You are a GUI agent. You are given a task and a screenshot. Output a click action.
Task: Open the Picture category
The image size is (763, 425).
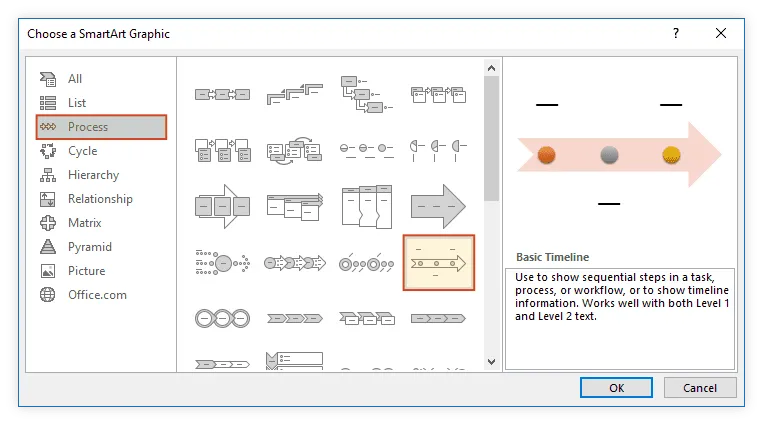pos(86,271)
